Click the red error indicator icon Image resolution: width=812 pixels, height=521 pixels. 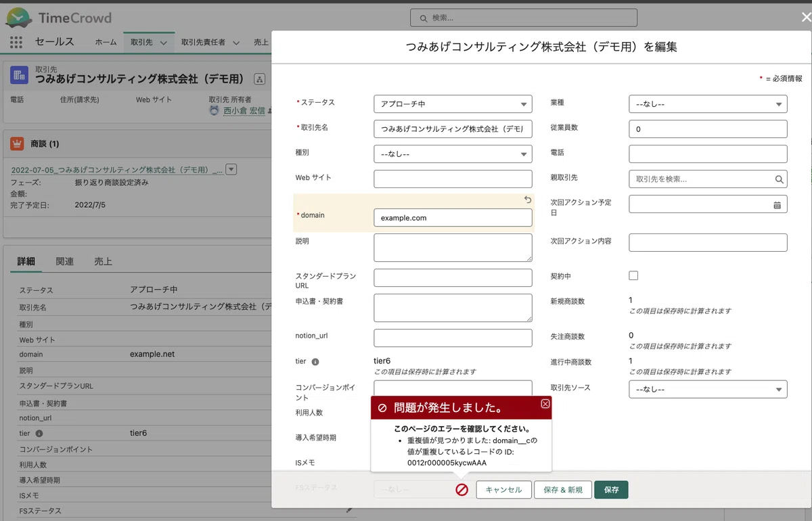(461, 489)
